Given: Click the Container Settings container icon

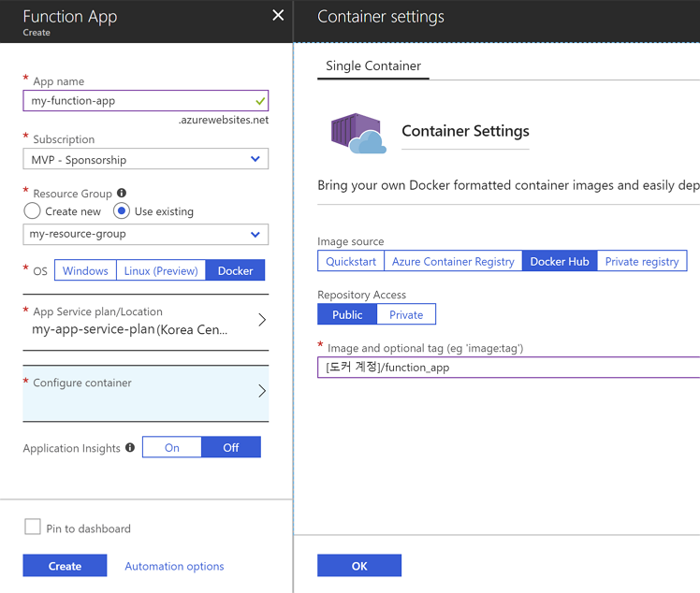Looking at the screenshot, I should [358, 134].
